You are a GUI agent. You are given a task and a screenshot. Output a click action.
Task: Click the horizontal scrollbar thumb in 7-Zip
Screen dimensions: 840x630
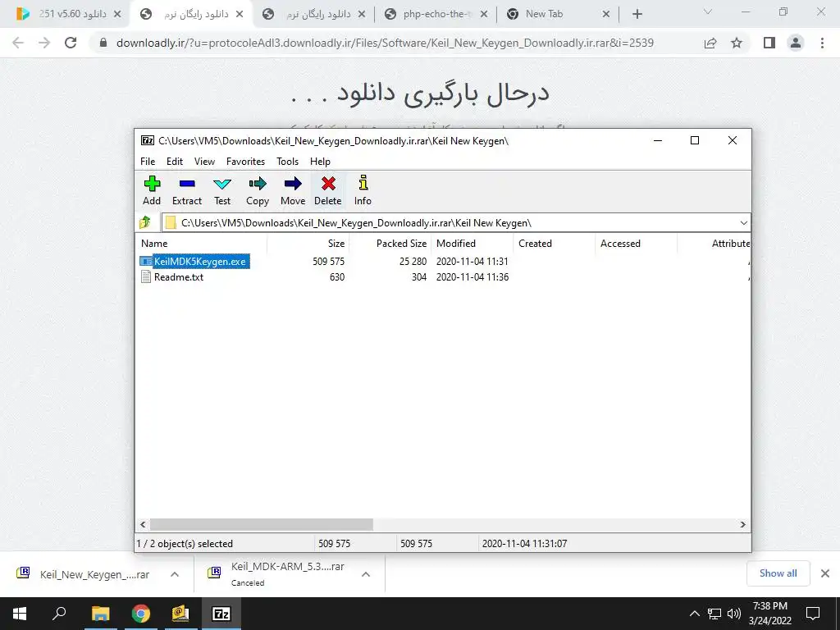click(262, 524)
